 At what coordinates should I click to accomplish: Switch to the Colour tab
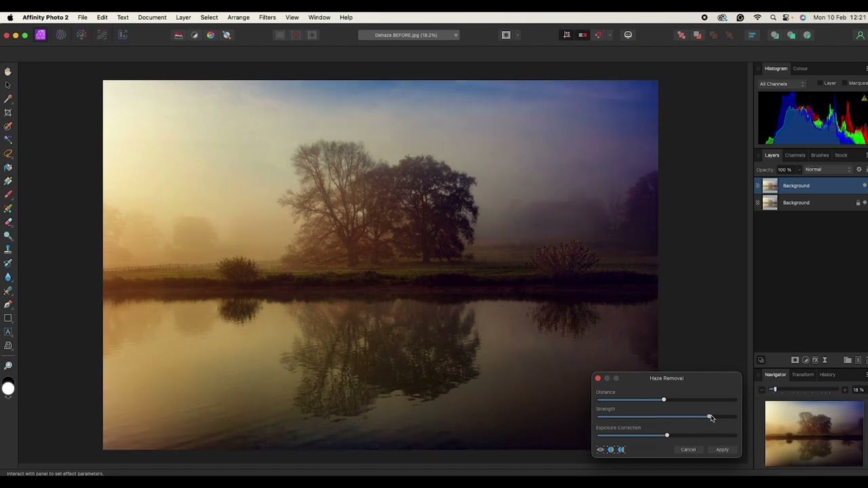tap(800, 68)
